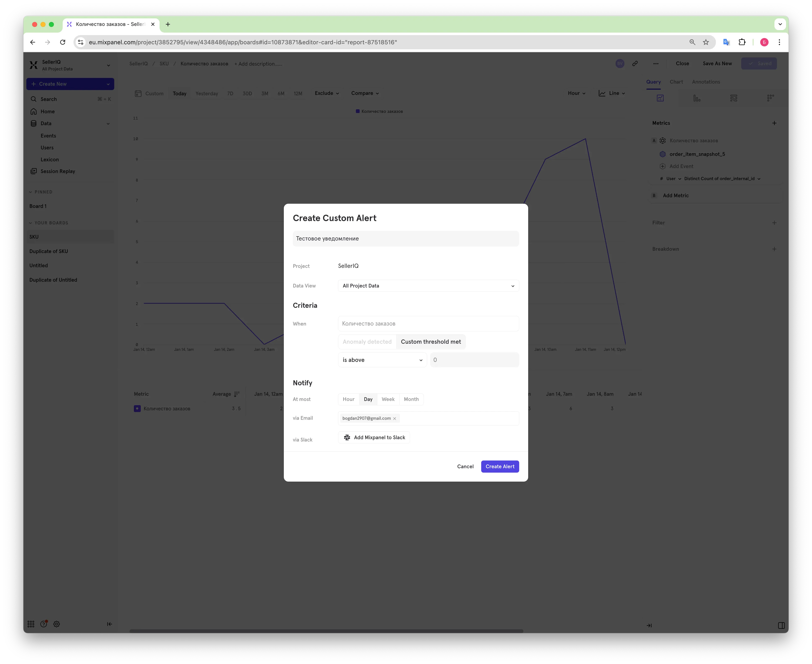Image resolution: width=812 pixels, height=664 pixels.
Task: Select the Insights report type icon
Action: (660, 98)
